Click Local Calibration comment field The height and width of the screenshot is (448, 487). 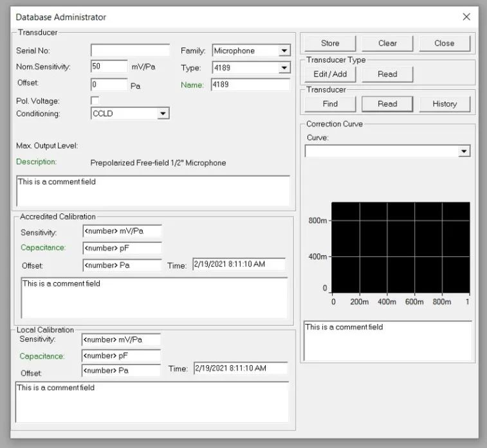[x=152, y=402]
